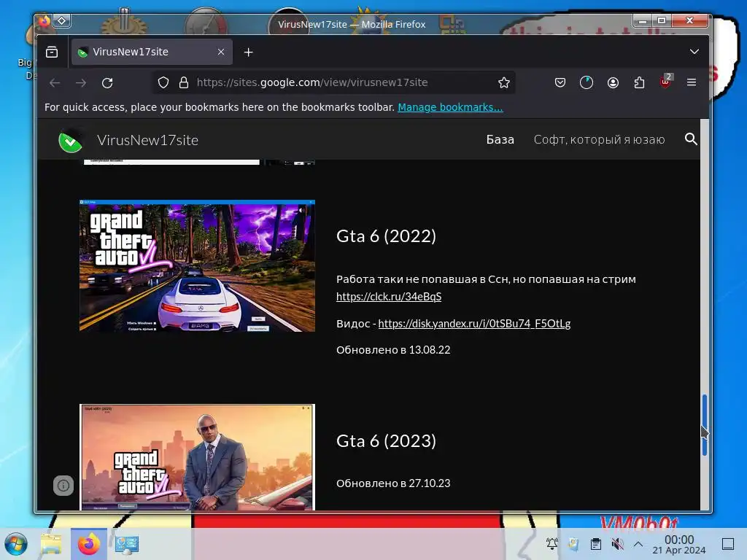Click the tray icon next to the bell
Screen dimensions: 747x560
[x=573, y=544]
